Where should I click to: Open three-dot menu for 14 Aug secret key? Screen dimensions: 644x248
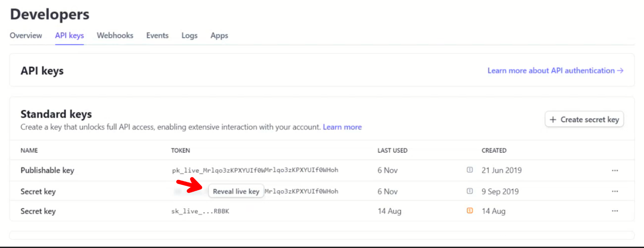pos(615,211)
